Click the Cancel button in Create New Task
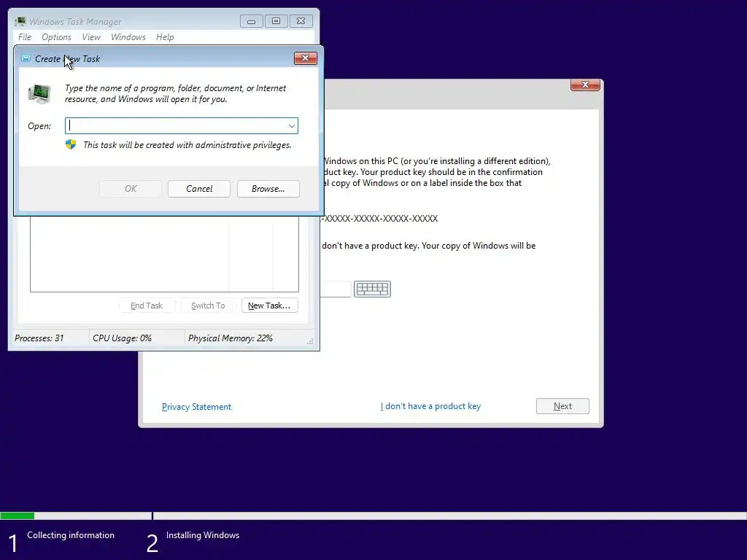The image size is (747, 560). (199, 189)
